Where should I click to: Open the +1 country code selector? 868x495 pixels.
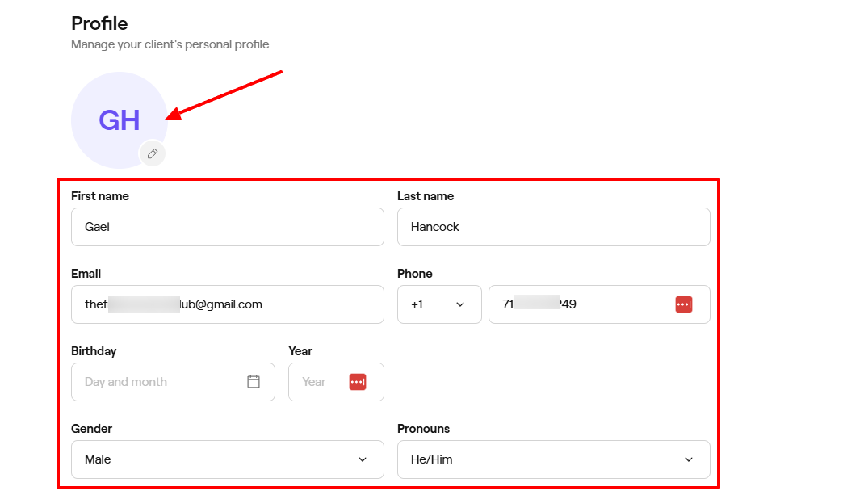(438, 304)
